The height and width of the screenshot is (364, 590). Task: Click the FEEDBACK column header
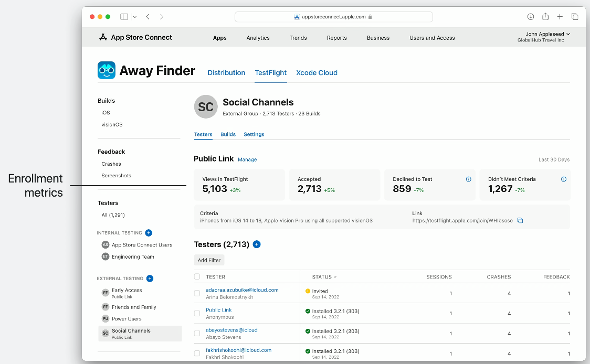tap(556, 277)
